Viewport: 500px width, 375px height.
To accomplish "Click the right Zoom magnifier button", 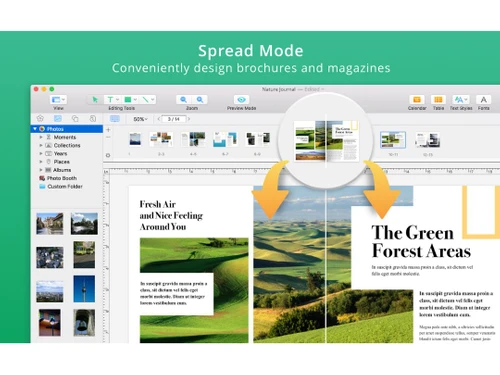I will [200, 99].
